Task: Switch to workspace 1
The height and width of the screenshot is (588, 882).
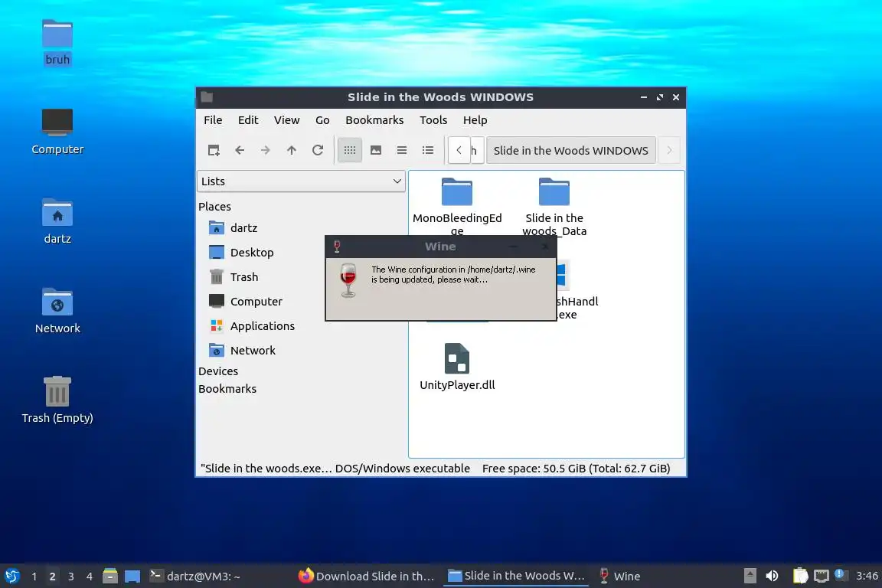Action: tap(34, 577)
